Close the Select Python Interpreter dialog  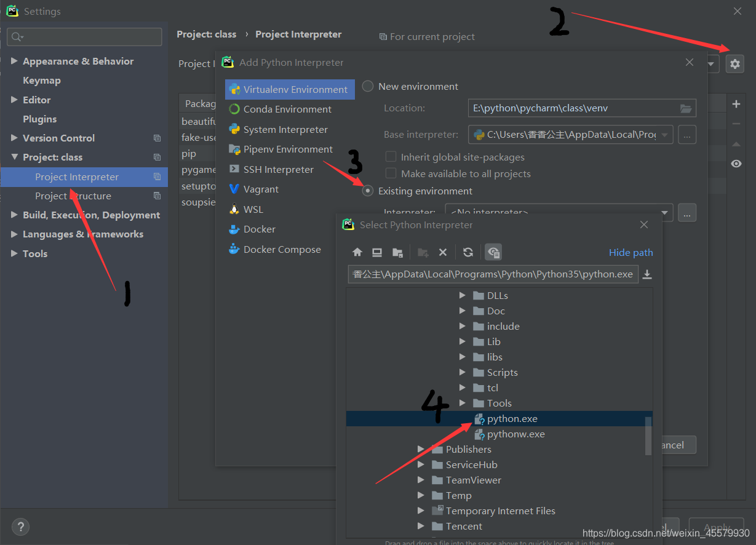coord(644,225)
